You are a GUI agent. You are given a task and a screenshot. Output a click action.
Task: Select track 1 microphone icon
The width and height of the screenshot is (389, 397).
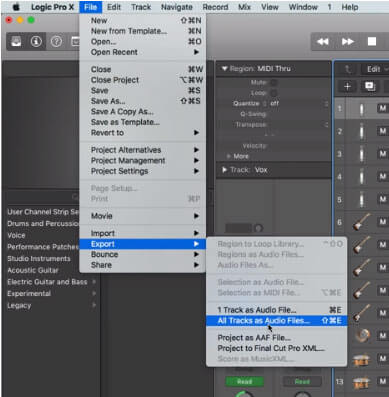pyautogui.click(x=362, y=109)
